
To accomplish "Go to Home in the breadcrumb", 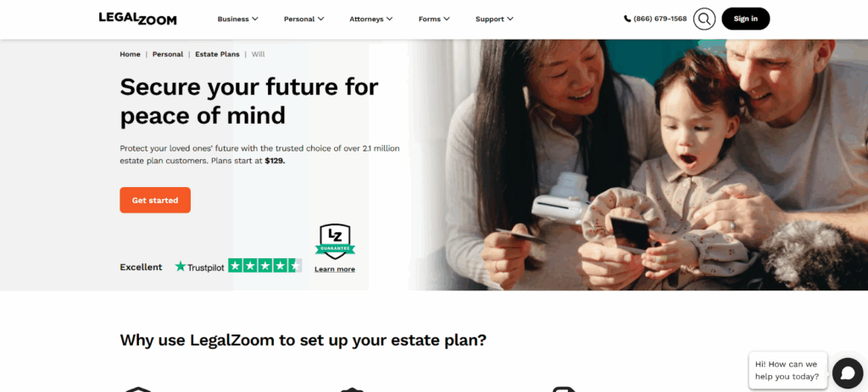I will [x=130, y=54].
